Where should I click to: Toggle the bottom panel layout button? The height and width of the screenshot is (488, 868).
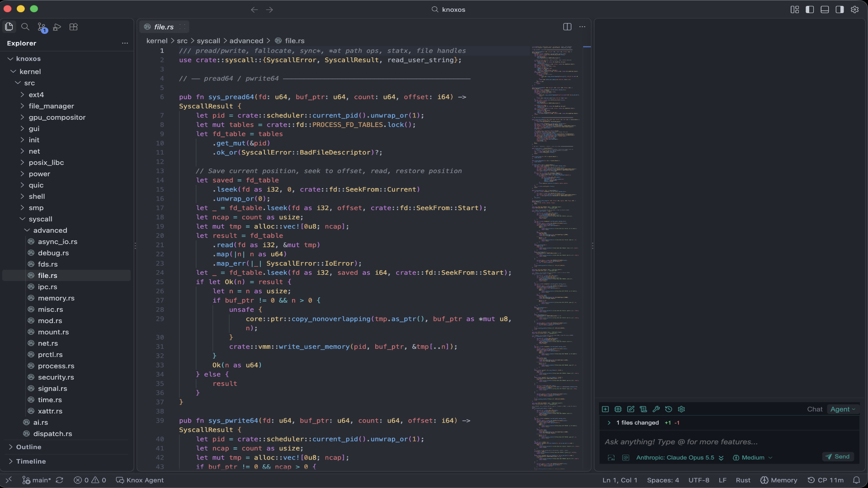pos(825,9)
